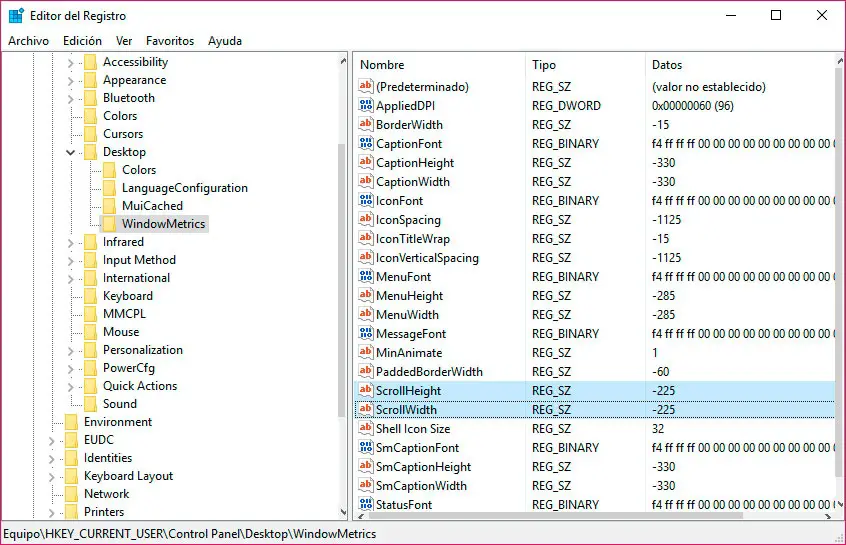This screenshot has width=846, height=545.
Task: Click the string icon beside ScrollHeight
Action: pos(366,390)
